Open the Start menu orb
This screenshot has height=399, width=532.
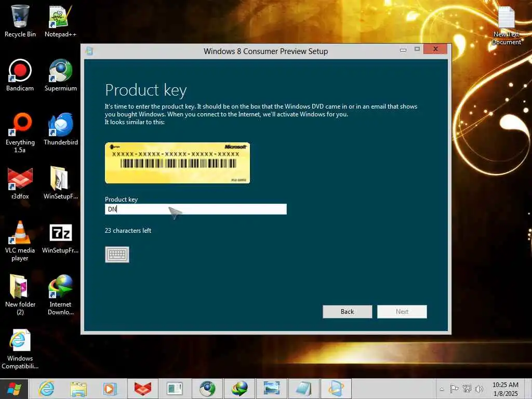[14, 389]
